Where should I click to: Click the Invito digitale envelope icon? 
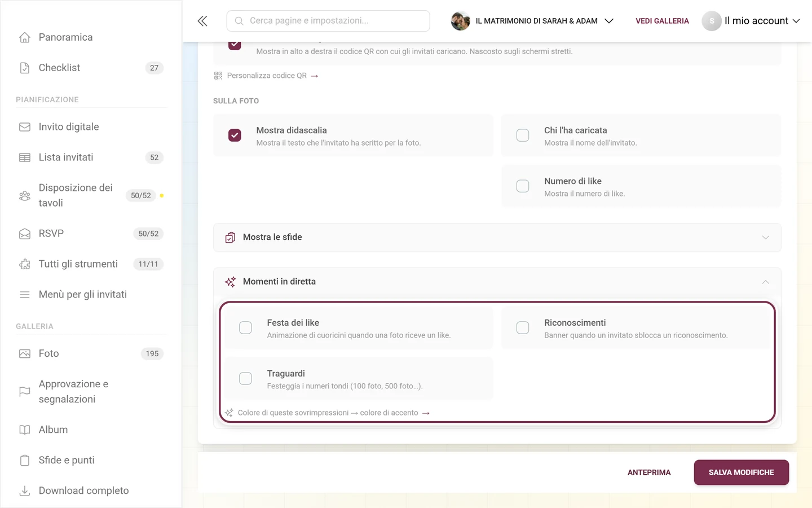tap(25, 127)
